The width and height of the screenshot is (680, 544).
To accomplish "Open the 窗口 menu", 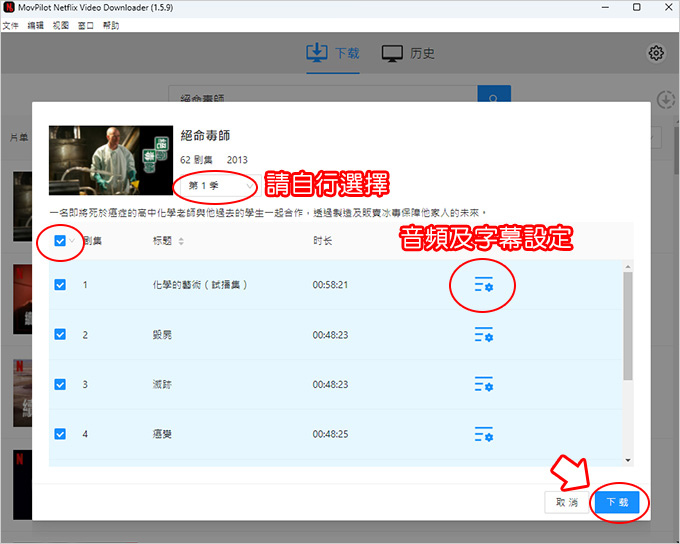I will [86, 26].
